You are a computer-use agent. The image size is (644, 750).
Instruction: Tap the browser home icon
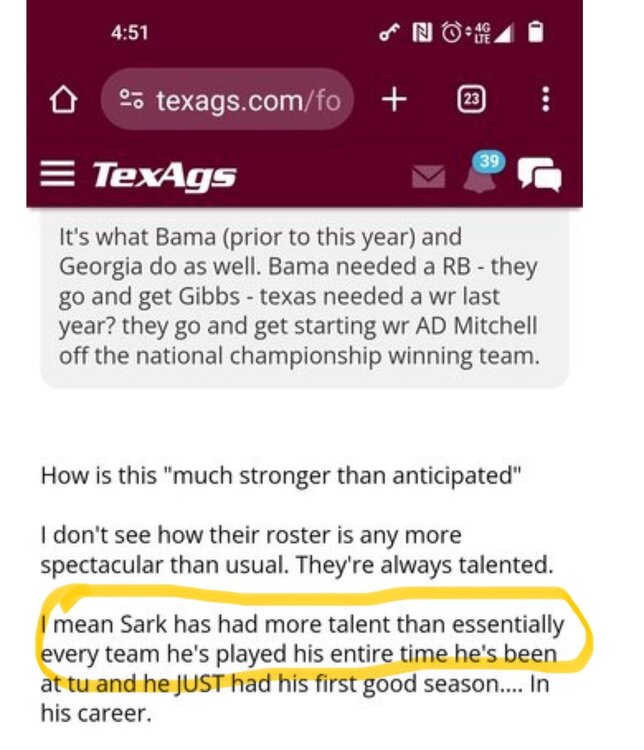tap(65, 101)
